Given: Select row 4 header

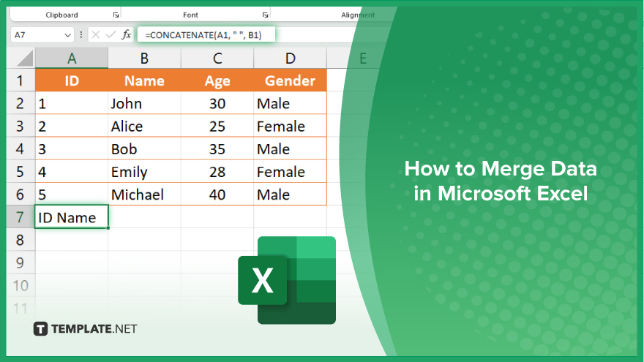Looking at the screenshot, I should point(20,148).
